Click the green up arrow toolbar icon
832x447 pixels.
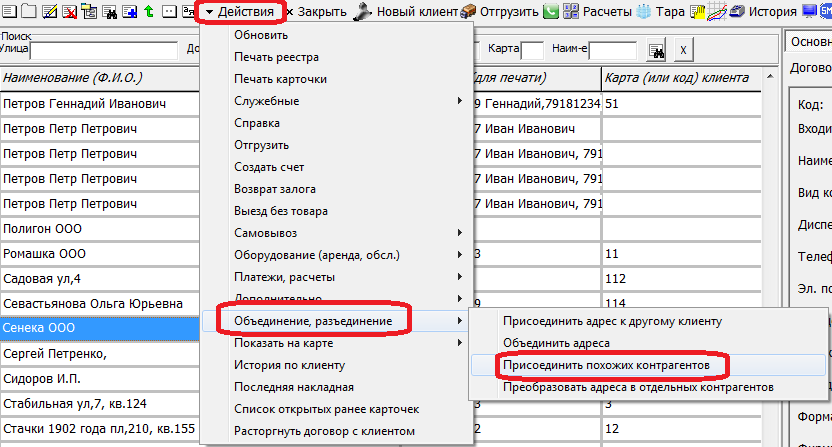[x=148, y=12]
